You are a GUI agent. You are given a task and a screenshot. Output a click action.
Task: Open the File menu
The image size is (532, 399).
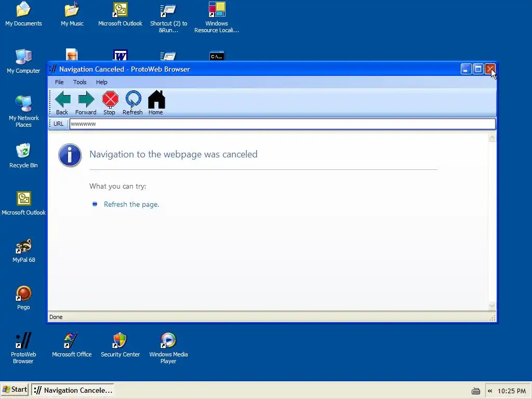[x=59, y=82]
